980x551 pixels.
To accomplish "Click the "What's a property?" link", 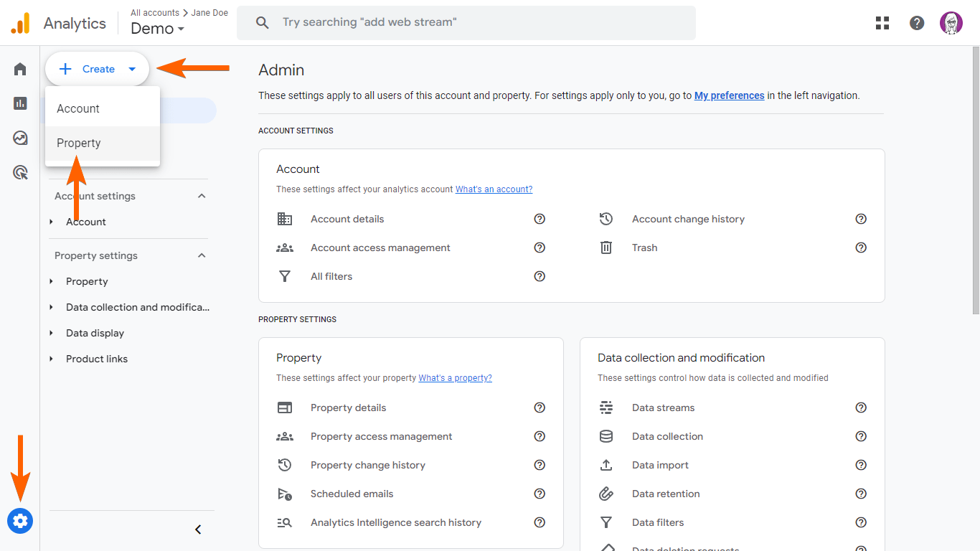I will pyautogui.click(x=455, y=378).
